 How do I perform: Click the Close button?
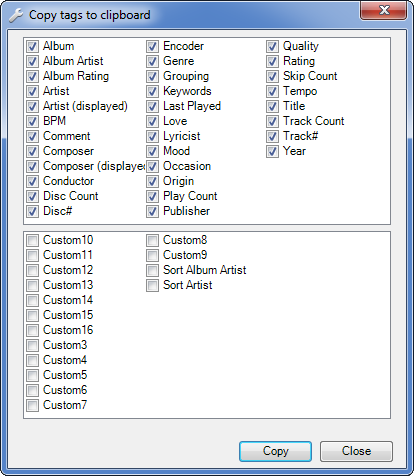tap(356, 451)
